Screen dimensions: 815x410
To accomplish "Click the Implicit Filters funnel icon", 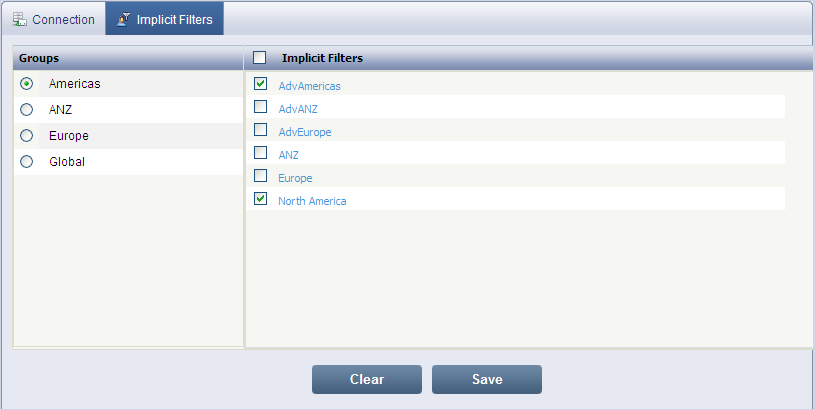I will click(124, 19).
